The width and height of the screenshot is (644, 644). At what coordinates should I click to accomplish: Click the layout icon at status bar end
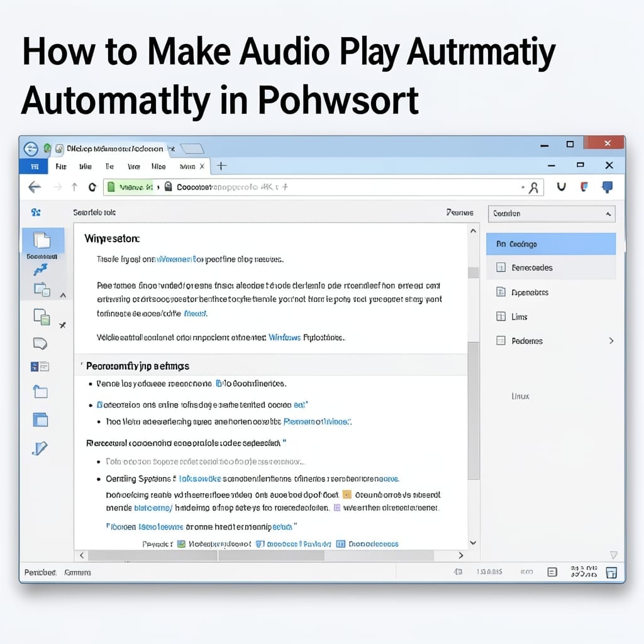click(x=611, y=572)
